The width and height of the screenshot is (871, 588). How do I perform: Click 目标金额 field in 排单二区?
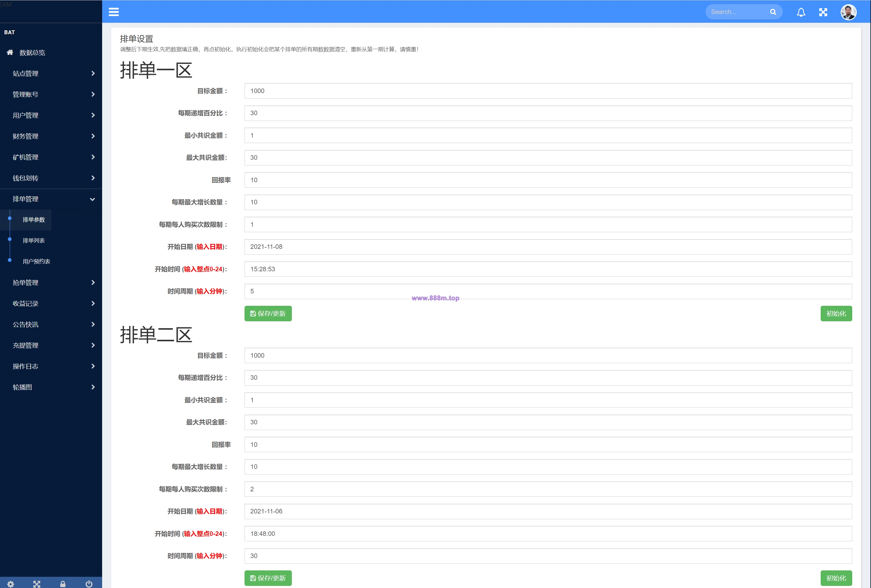[548, 356]
